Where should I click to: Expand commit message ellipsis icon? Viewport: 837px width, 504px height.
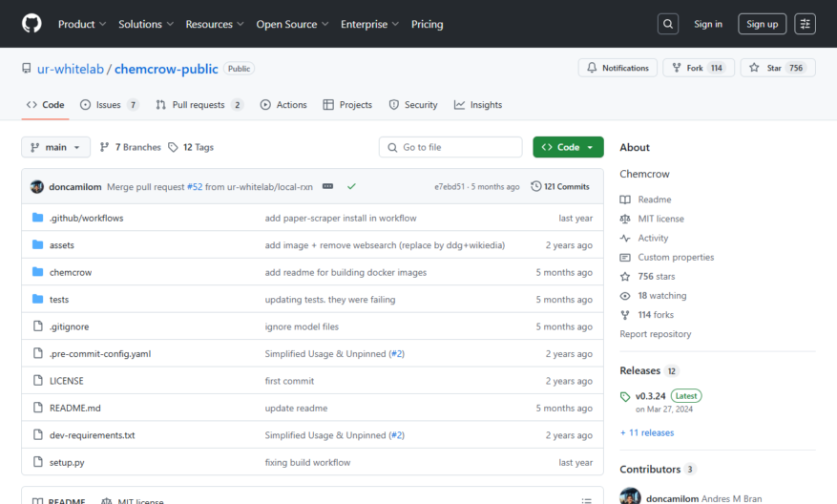click(327, 186)
